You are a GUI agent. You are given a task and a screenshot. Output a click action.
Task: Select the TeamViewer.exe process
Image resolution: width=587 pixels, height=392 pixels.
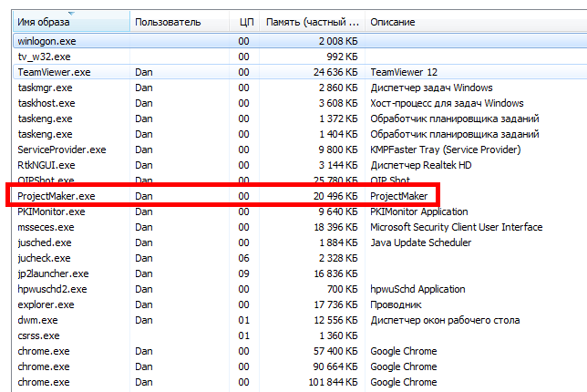(300, 72)
